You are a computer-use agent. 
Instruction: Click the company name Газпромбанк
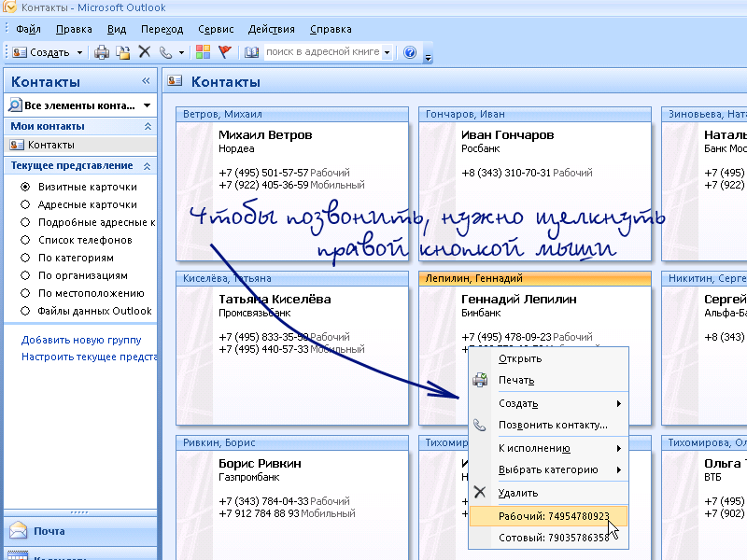[x=249, y=477]
